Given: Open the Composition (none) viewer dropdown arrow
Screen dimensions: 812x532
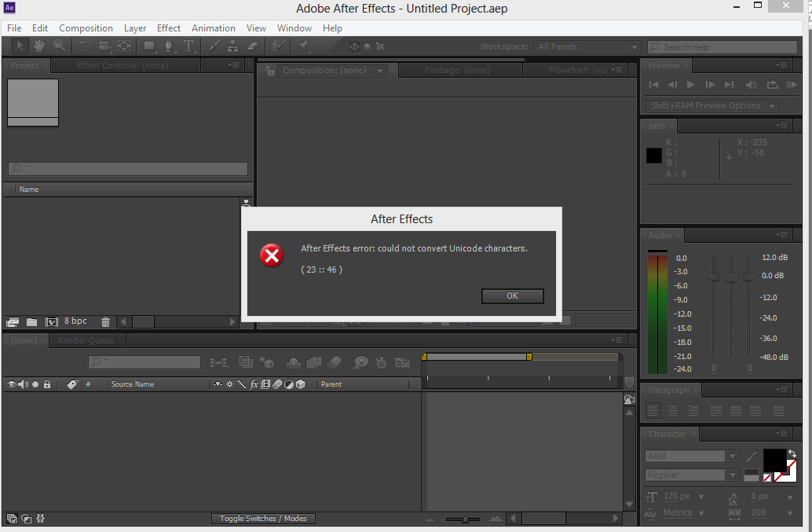Looking at the screenshot, I should click(x=380, y=71).
